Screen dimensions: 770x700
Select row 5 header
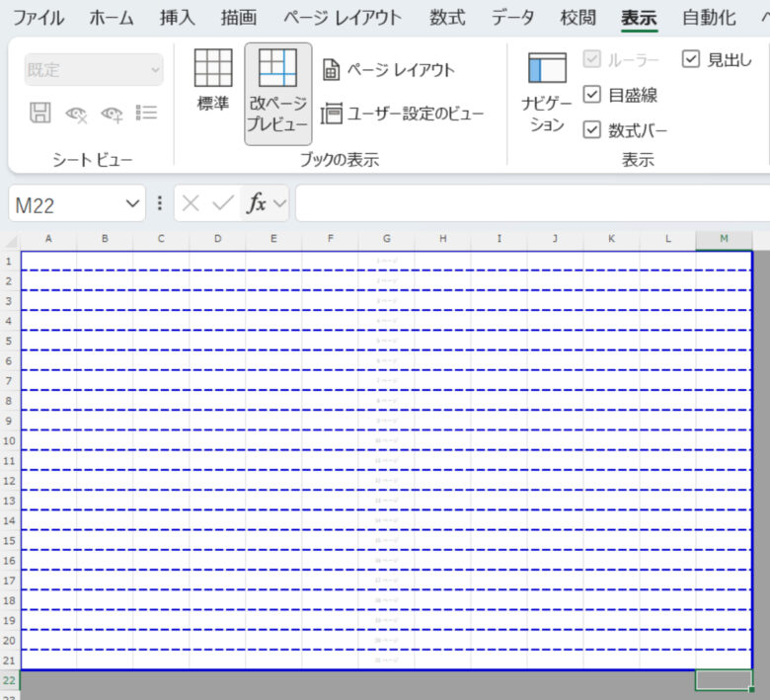click(x=9, y=341)
